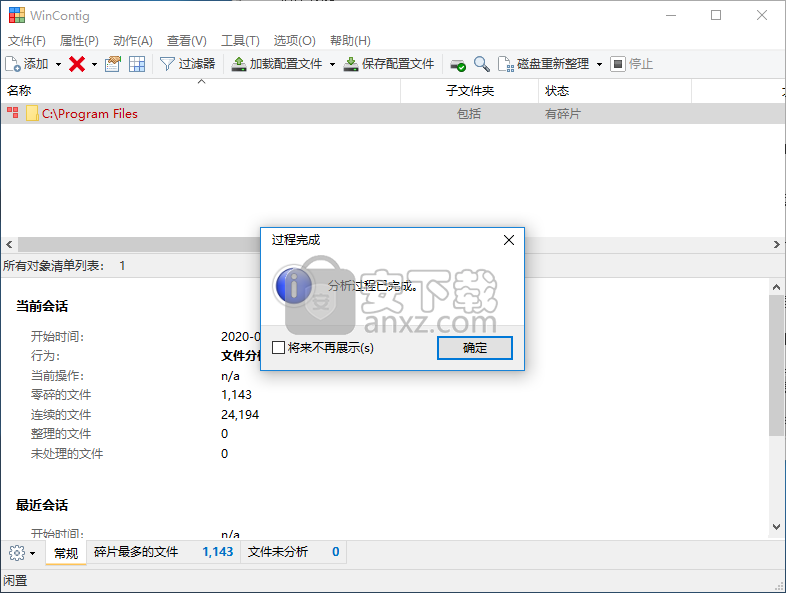Click the Load configuration file button

coord(277,64)
